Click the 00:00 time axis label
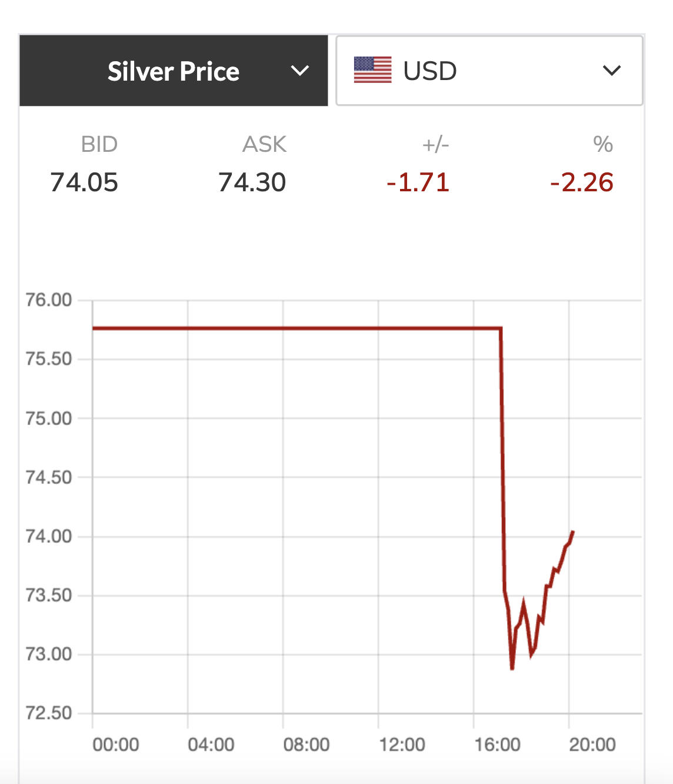 116,745
